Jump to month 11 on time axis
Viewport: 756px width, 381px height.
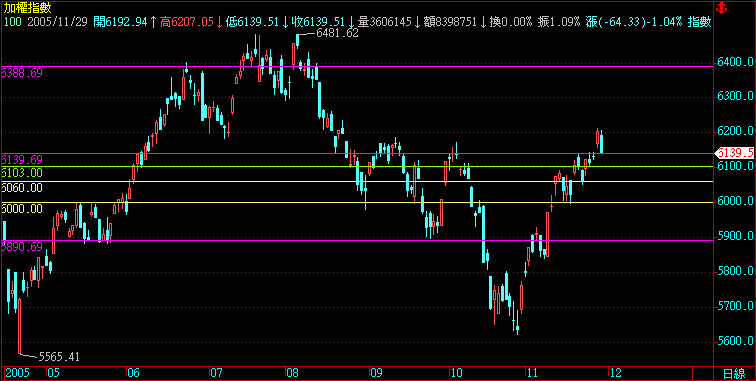[532, 373]
